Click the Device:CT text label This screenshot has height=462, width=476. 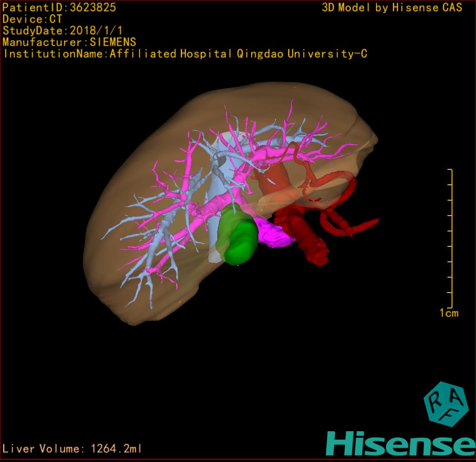pos(32,19)
